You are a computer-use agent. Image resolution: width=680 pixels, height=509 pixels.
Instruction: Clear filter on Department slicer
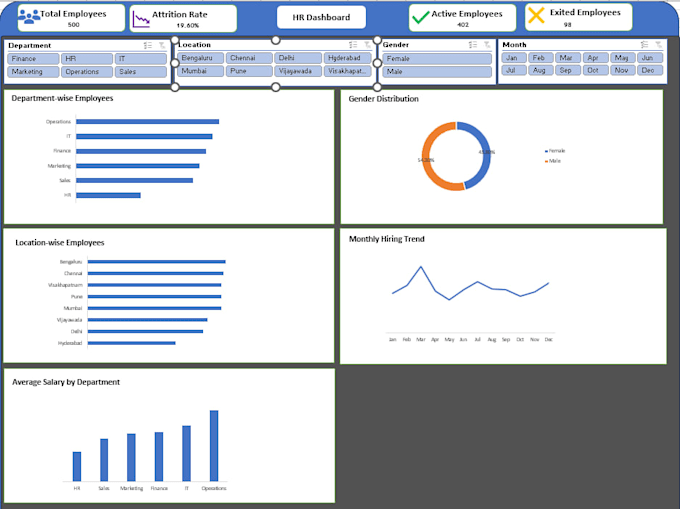coord(162,45)
